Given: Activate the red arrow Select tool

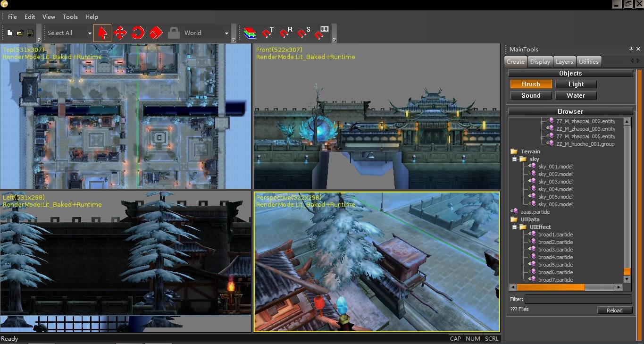Looking at the screenshot, I should (x=102, y=33).
